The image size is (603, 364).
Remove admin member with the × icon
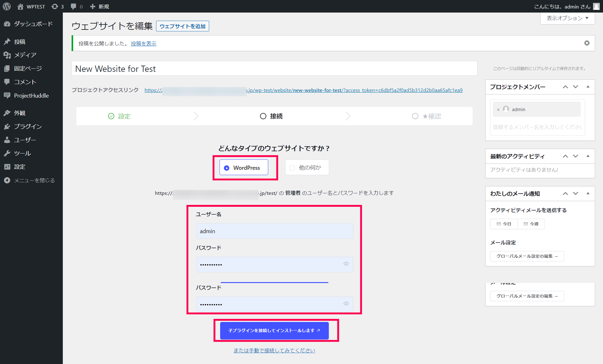pyautogui.click(x=498, y=110)
